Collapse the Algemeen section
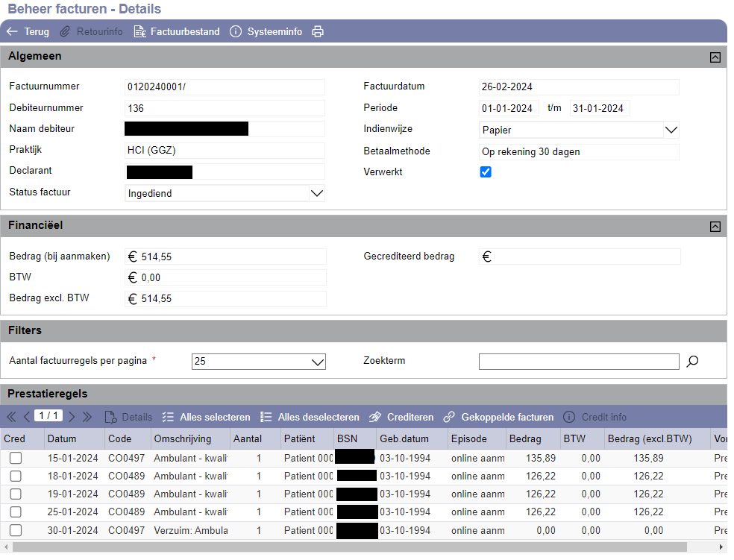Screen dimensions: 734x560 click(715, 57)
